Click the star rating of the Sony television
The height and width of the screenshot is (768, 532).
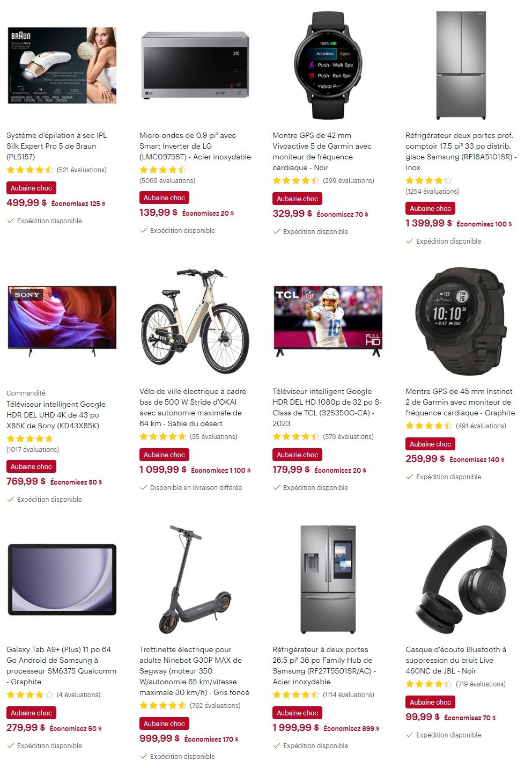click(x=30, y=438)
